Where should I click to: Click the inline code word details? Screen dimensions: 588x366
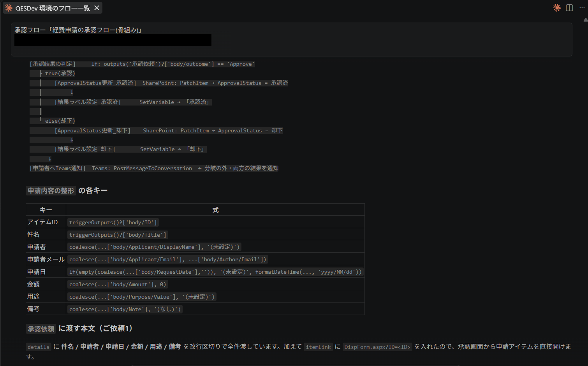click(39, 347)
